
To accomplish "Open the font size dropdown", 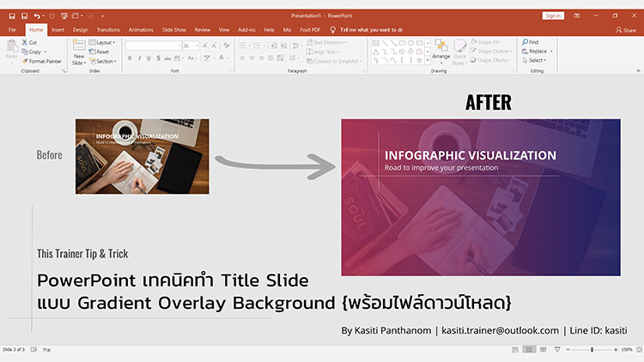I will (197, 45).
